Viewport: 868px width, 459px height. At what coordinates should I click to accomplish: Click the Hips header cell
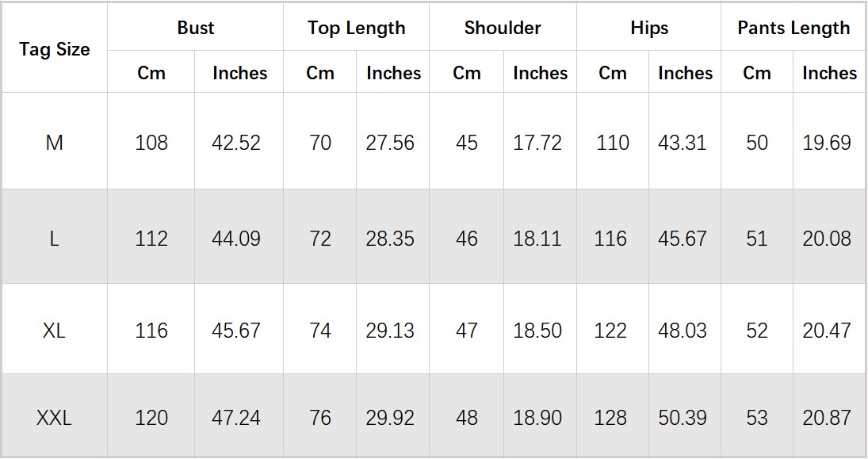click(649, 28)
